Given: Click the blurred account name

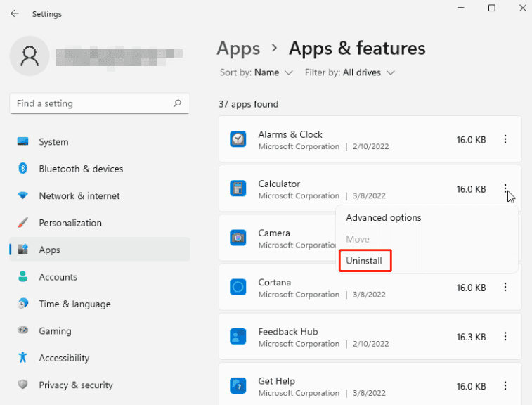Looking at the screenshot, I should point(119,58).
